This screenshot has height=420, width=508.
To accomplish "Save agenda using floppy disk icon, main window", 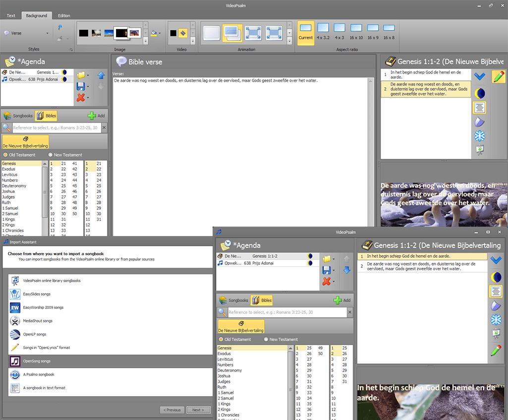I will pos(81,86).
